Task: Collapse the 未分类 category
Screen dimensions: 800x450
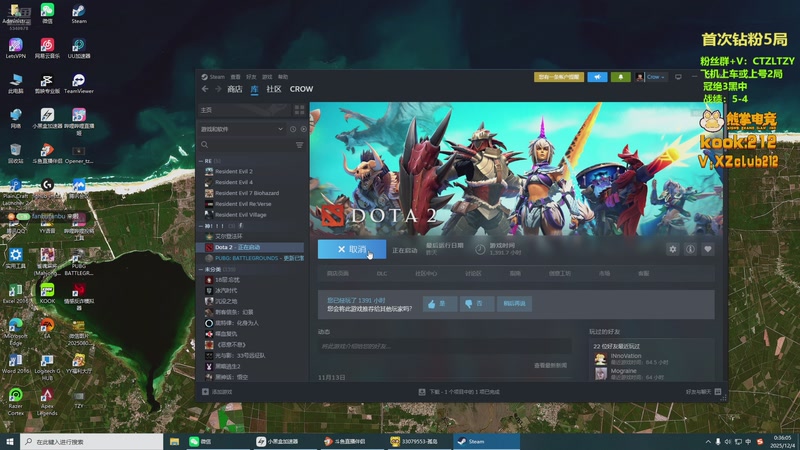Action: click(201, 269)
